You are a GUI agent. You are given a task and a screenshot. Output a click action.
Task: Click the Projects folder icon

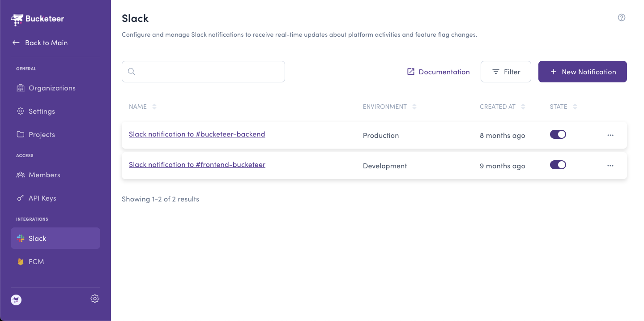pyautogui.click(x=21, y=134)
